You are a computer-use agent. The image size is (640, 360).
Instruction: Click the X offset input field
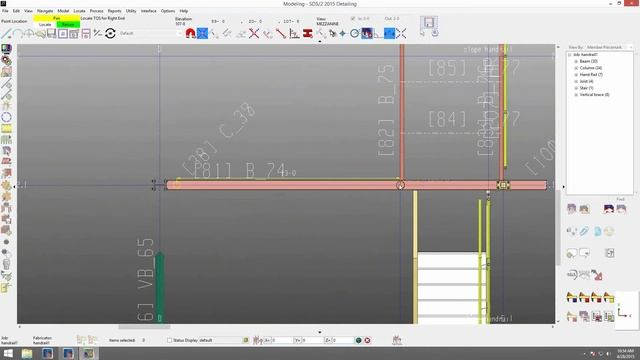click(x=282, y=340)
